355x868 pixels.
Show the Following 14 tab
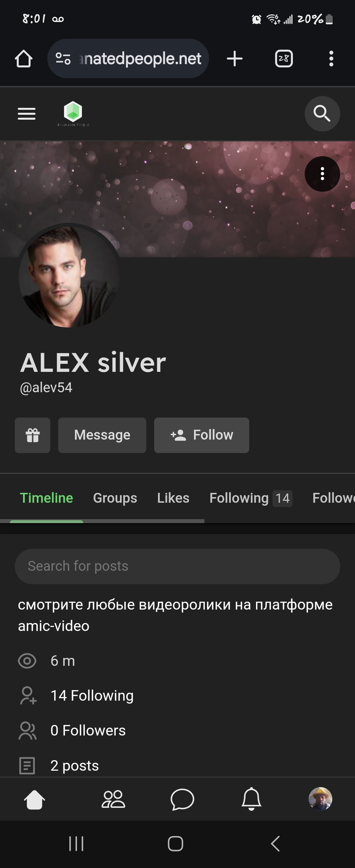[x=251, y=498]
